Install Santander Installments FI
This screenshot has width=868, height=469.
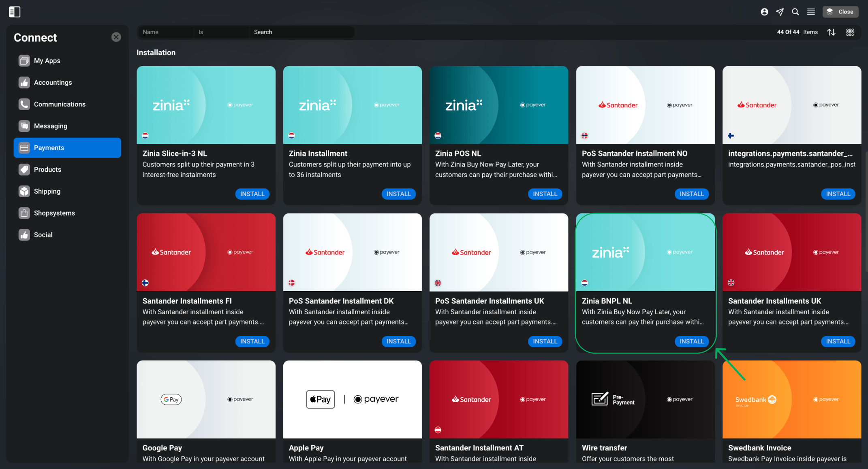pos(252,341)
